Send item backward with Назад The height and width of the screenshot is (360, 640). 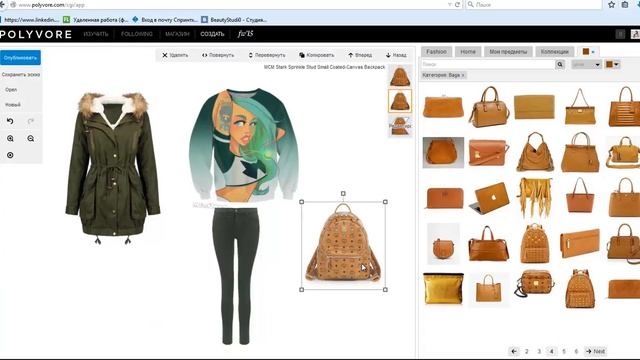pos(396,55)
